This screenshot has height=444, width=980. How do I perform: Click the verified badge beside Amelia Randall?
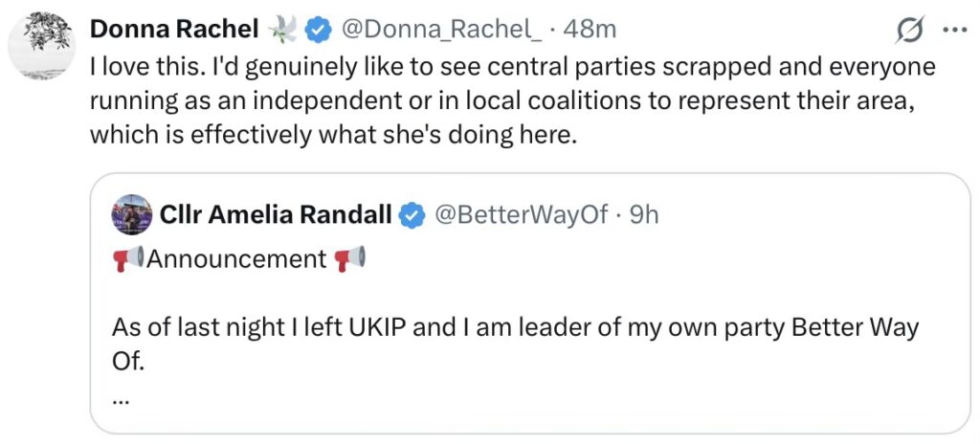412,215
